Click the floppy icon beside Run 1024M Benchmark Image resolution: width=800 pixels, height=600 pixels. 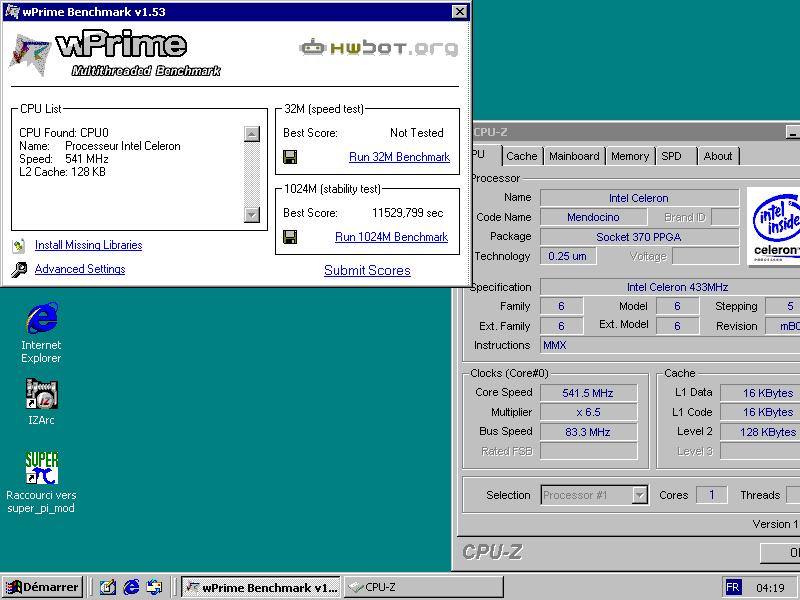290,237
